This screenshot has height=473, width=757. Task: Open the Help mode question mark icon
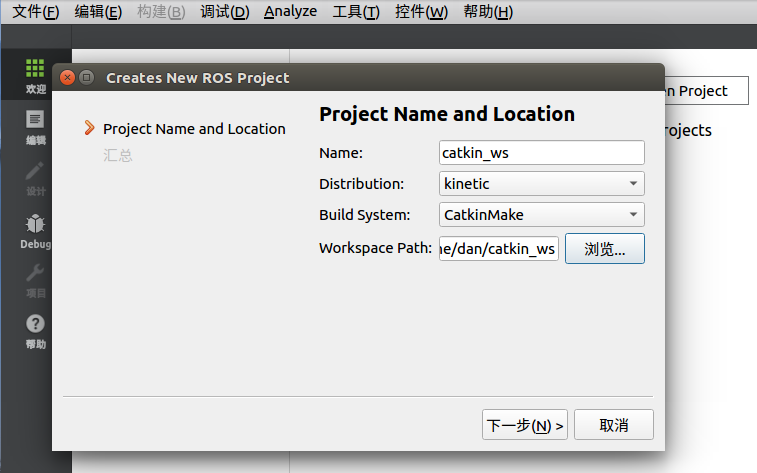(35, 324)
